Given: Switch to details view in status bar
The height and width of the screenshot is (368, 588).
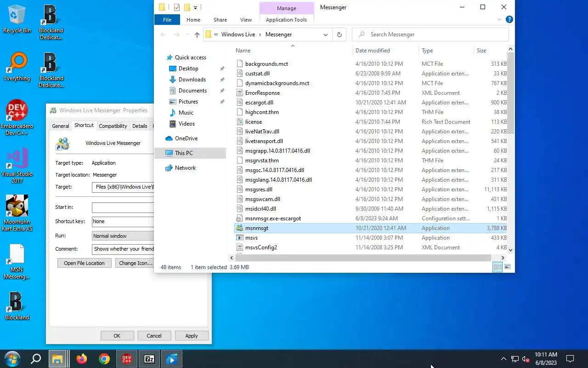Looking at the screenshot, I should [498, 267].
